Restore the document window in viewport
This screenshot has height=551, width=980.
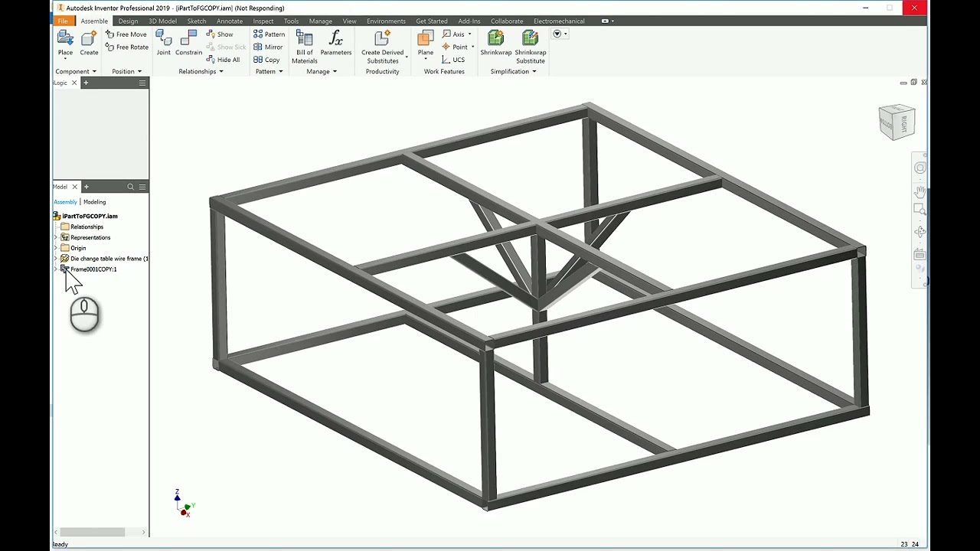(x=913, y=83)
